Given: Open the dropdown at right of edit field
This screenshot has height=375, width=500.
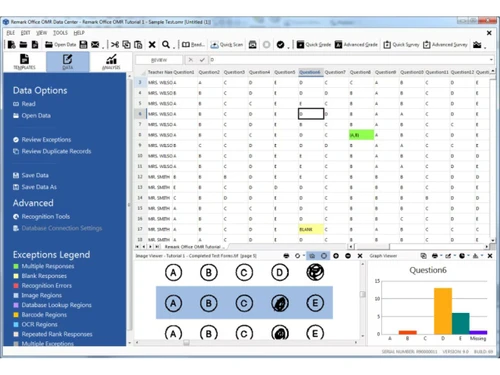Looking at the screenshot, I should (x=491, y=60).
